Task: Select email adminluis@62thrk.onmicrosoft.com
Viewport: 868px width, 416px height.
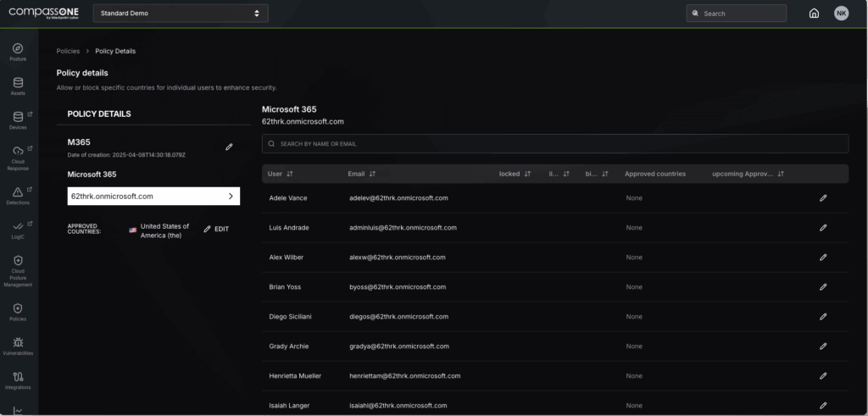Action: tap(403, 227)
